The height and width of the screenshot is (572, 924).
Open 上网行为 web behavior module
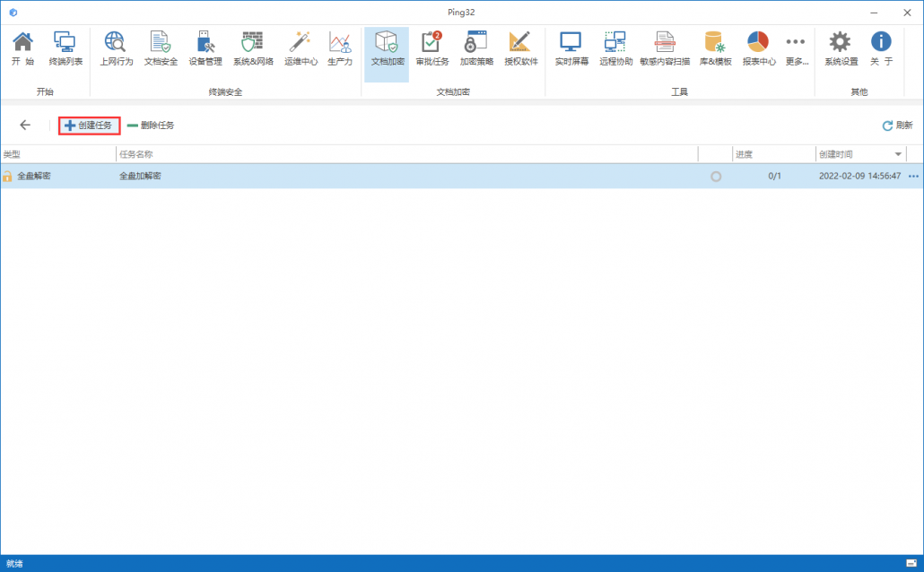tap(116, 49)
